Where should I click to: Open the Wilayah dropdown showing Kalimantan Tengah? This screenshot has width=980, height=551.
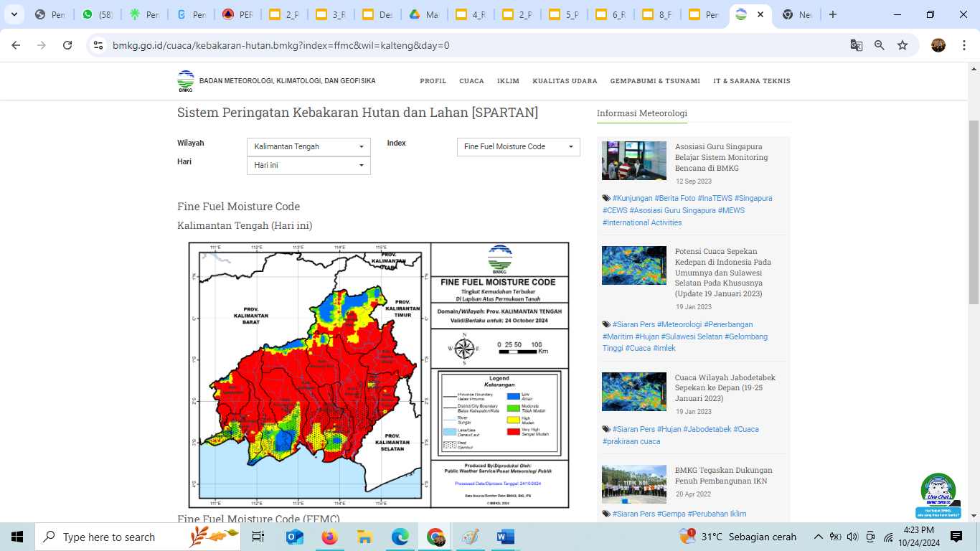pos(308,146)
